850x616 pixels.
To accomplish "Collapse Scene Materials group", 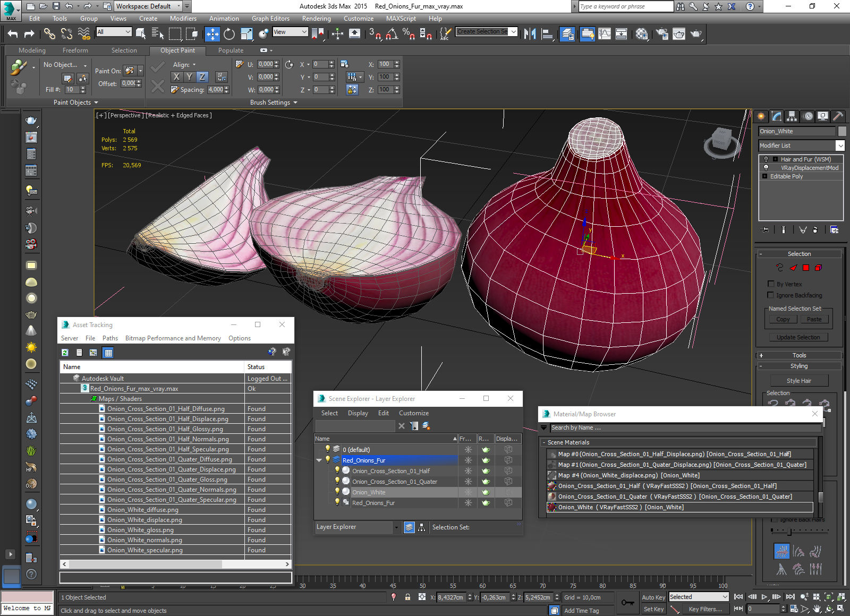I will click(543, 442).
